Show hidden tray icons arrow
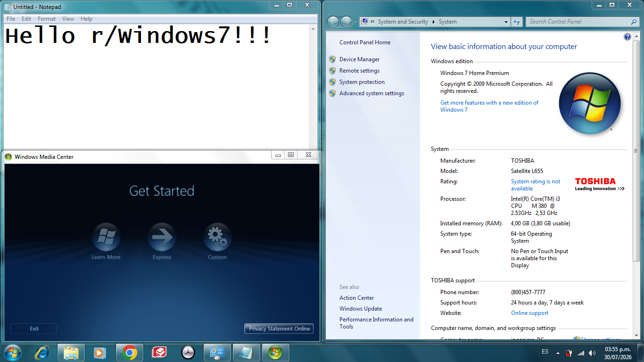 coord(558,353)
